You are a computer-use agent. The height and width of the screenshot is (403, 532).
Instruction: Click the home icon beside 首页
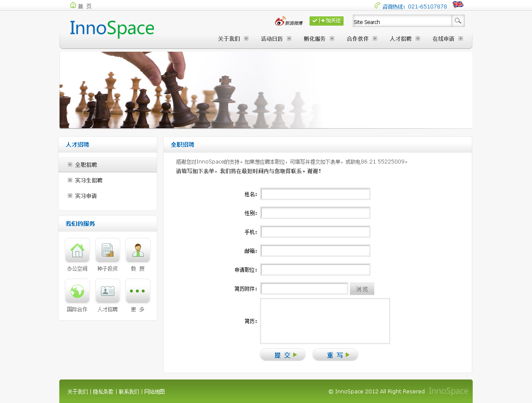click(73, 5)
